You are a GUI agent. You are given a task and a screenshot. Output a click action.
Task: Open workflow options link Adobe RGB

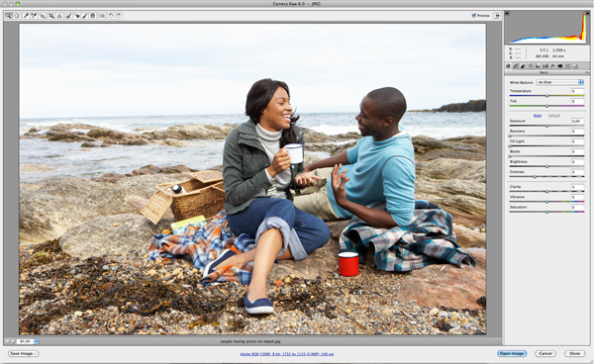click(x=287, y=354)
